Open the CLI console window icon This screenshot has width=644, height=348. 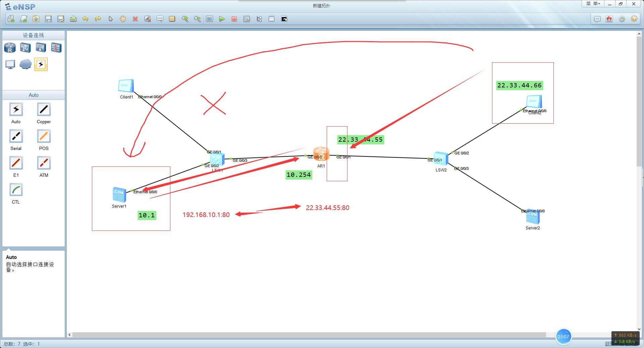pyautogui.click(x=284, y=19)
